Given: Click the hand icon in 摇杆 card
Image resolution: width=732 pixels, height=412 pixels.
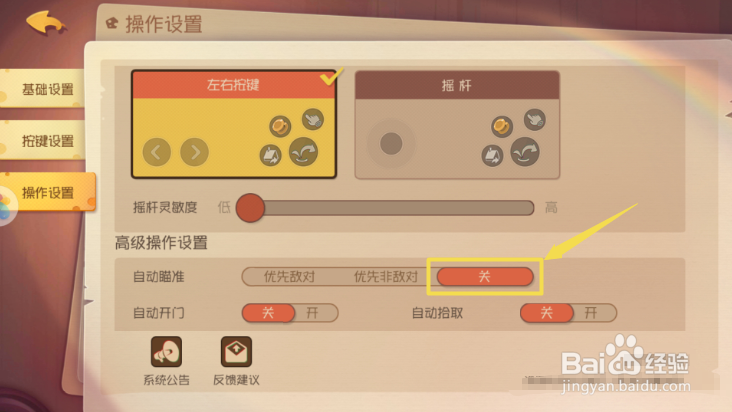Looking at the screenshot, I should 535,119.
